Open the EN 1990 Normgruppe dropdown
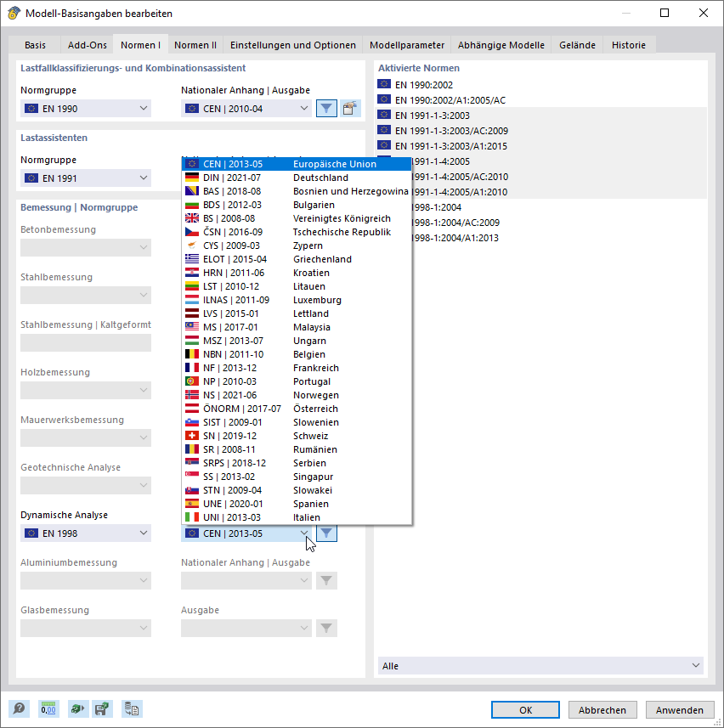724x728 pixels. point(86,109)
